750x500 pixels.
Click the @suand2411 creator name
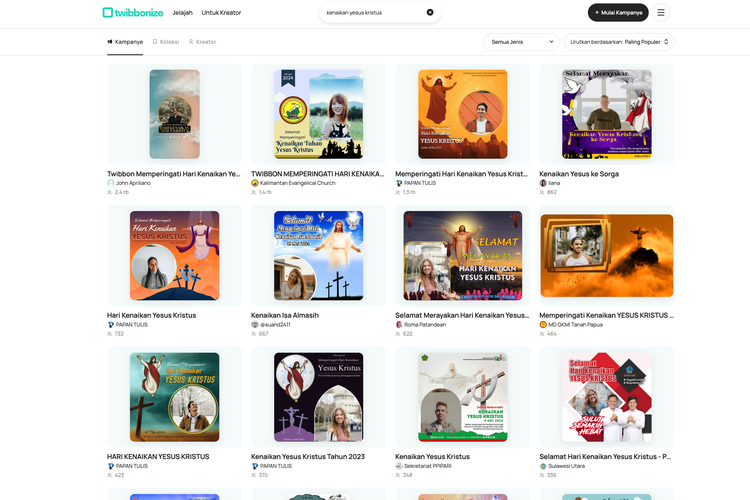[275, 324]
